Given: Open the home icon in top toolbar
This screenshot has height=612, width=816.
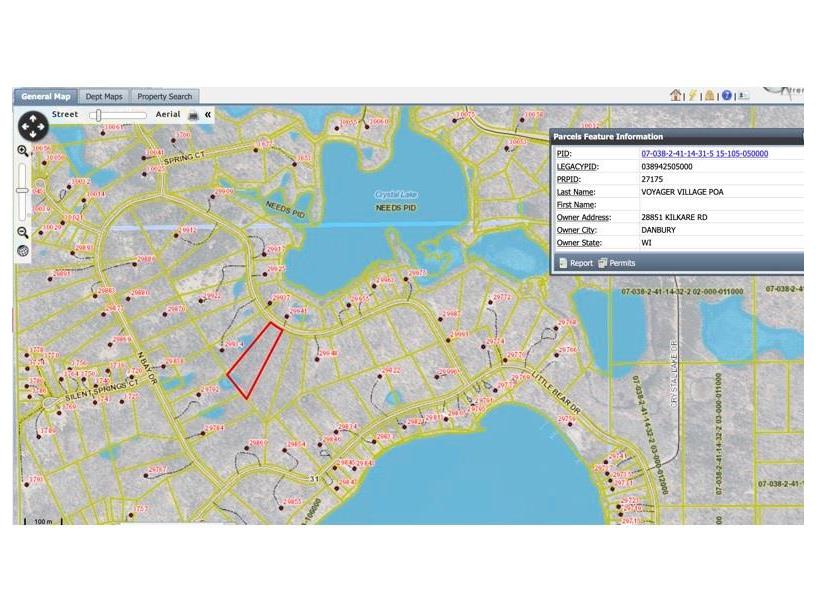Looking at the screenshot, I should click(676, 96).
